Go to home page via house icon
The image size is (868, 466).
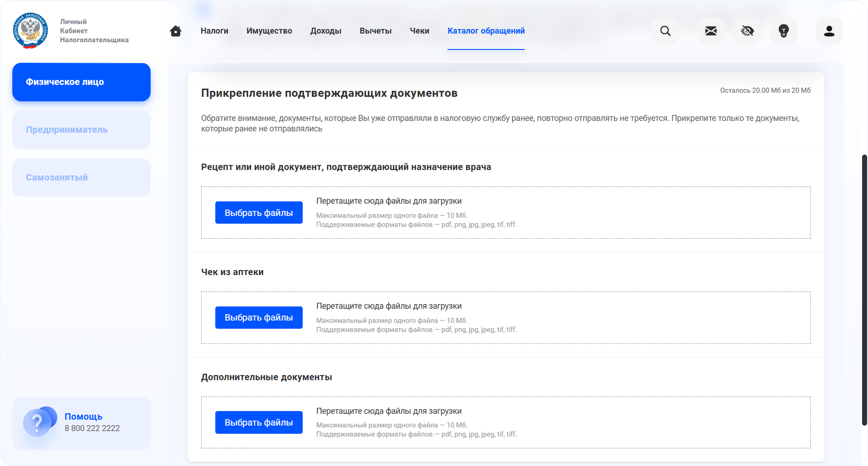pos(175,31)
